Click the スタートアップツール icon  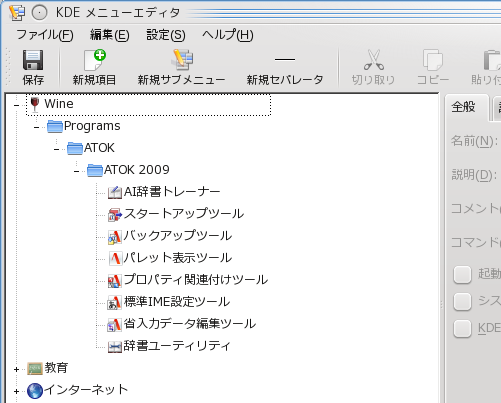pyautogui.click(x=115, y=214)
